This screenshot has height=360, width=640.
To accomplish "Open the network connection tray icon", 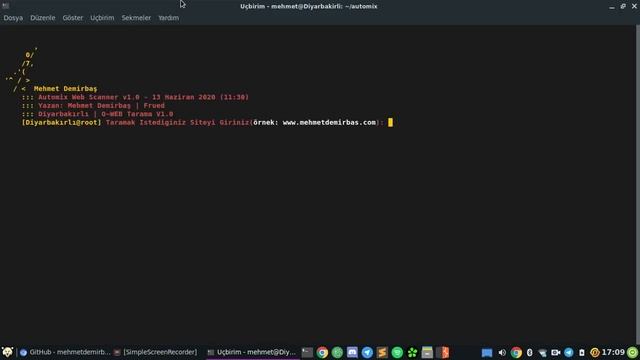I will tap(542, 353).
